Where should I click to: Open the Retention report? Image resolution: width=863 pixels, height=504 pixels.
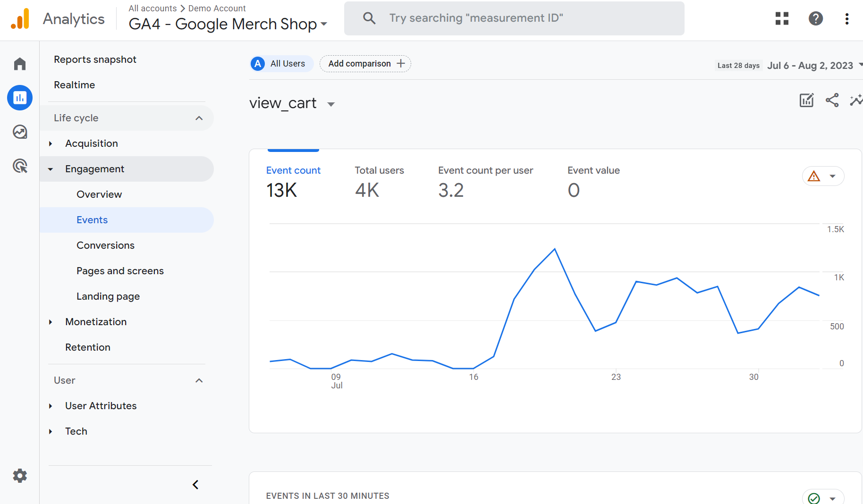(88, 347)
